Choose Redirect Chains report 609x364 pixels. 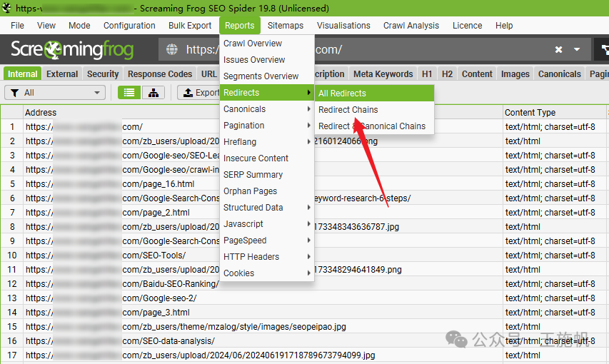coord(374,109)
